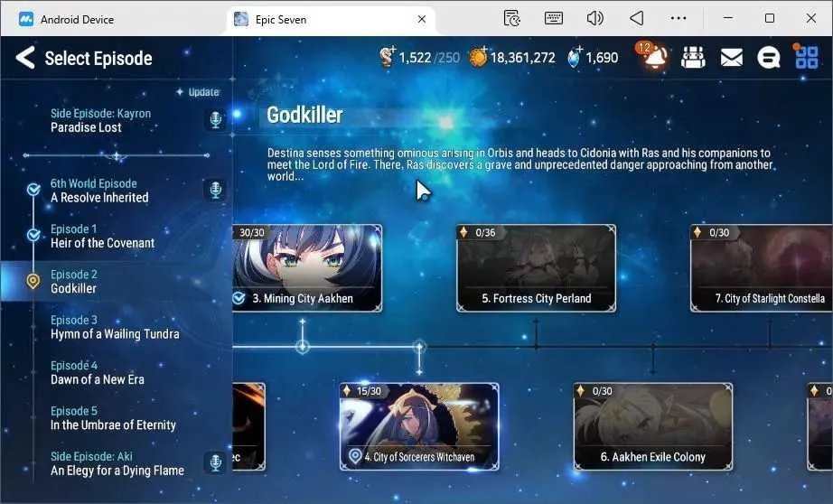Screen dimensions: 833x504
Task: Select Episode 3 Hymn of a Wailing Tundra
Action: pos(116,327)
